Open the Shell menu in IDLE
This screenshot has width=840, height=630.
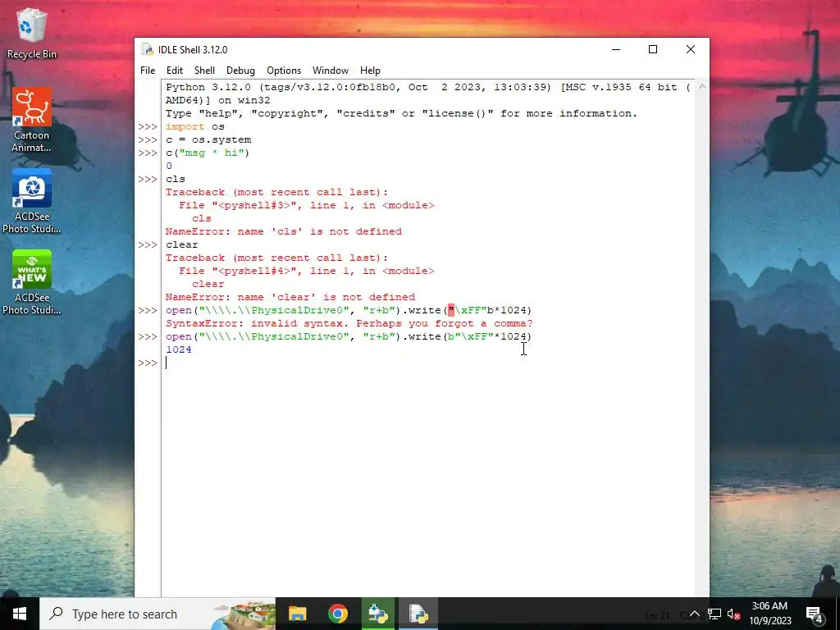204,71
